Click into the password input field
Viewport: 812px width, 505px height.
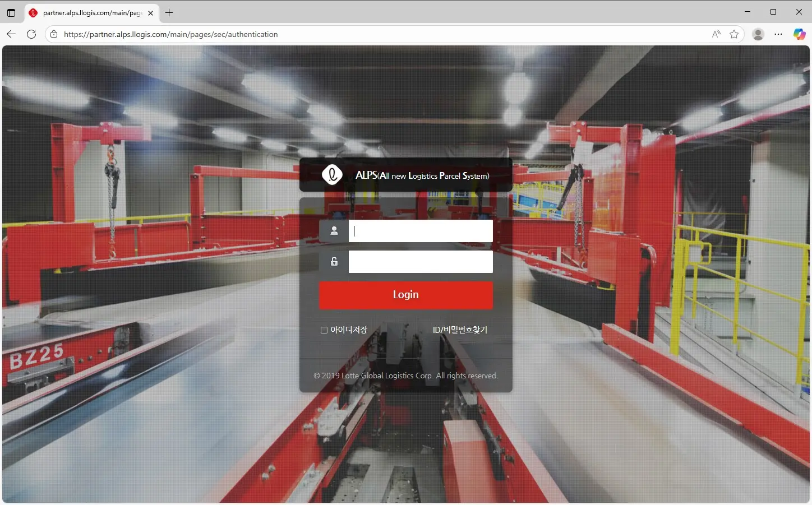421,262
